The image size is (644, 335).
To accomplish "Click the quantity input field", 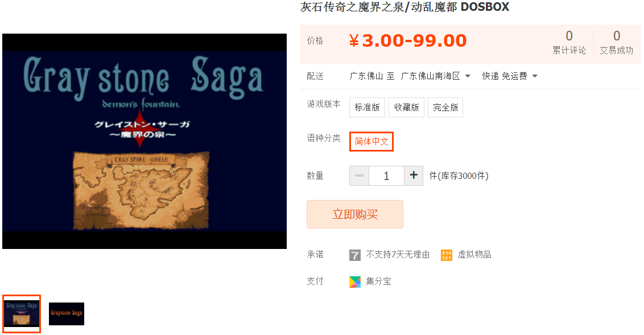I will coord(386,175).
